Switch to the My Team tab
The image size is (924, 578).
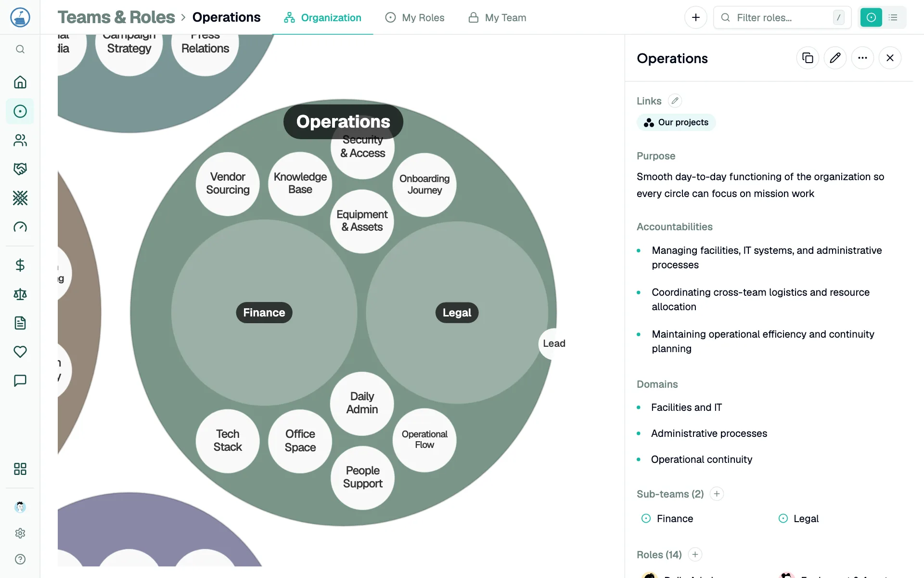498,18
